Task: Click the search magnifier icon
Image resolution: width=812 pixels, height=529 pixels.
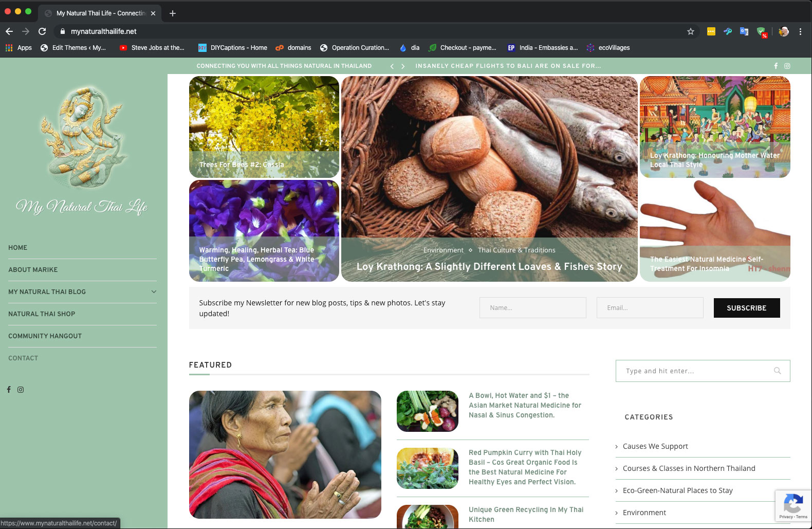Action: [x=778, y=371]
